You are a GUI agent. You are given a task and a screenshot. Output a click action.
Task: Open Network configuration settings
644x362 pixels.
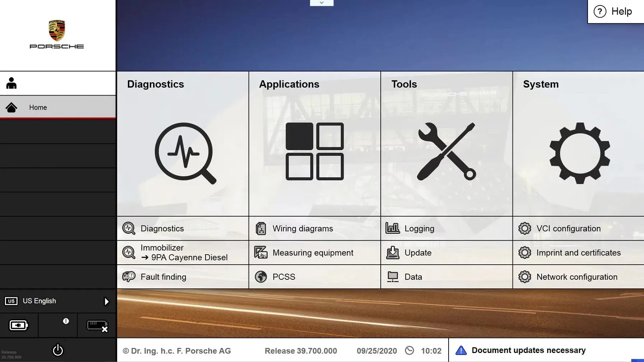tap(576, 277)
